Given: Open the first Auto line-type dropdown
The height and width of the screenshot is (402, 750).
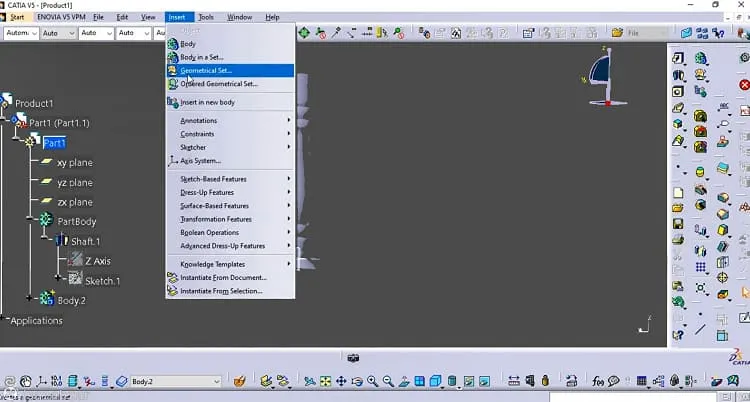Looking at the screenshot, I should pyautogui.click(x=58, y=33).
